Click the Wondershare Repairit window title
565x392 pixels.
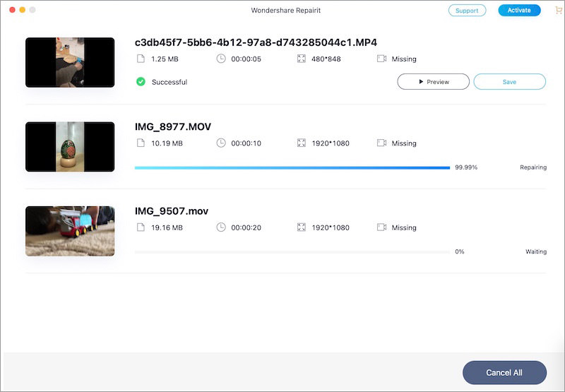(x=286, y=11)
